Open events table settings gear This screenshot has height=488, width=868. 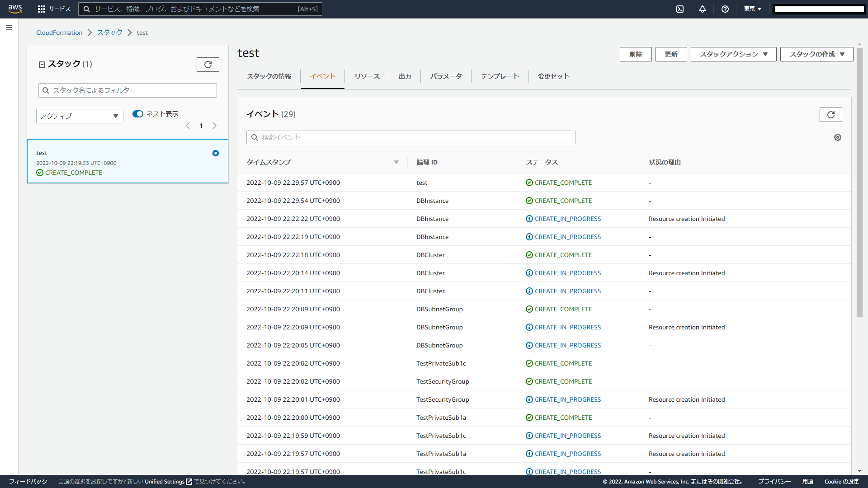click(x=838, y=137)
